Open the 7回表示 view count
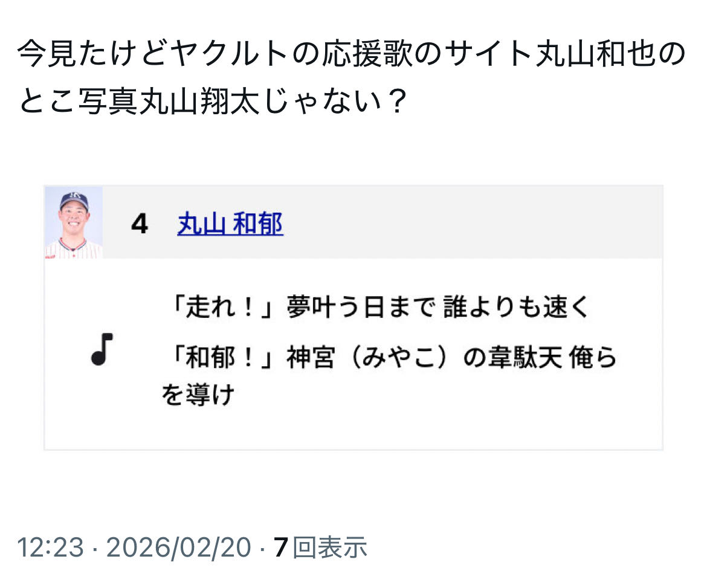707x588 pixels. point(320,548)
